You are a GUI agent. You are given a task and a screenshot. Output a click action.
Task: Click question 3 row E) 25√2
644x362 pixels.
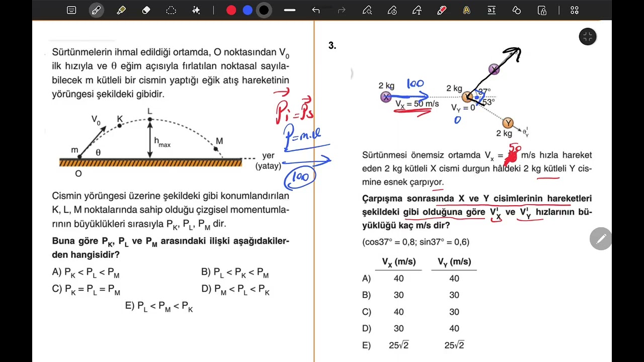point(414,345)
